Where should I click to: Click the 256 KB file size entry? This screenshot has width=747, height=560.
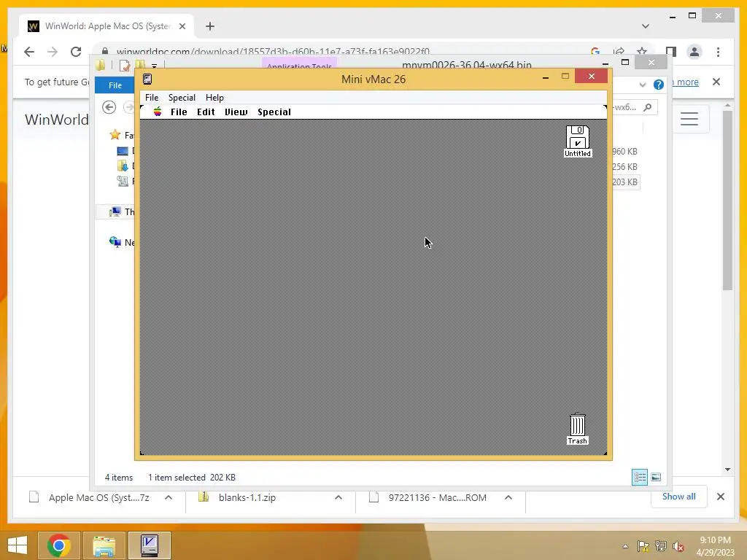tap(624, 167)
